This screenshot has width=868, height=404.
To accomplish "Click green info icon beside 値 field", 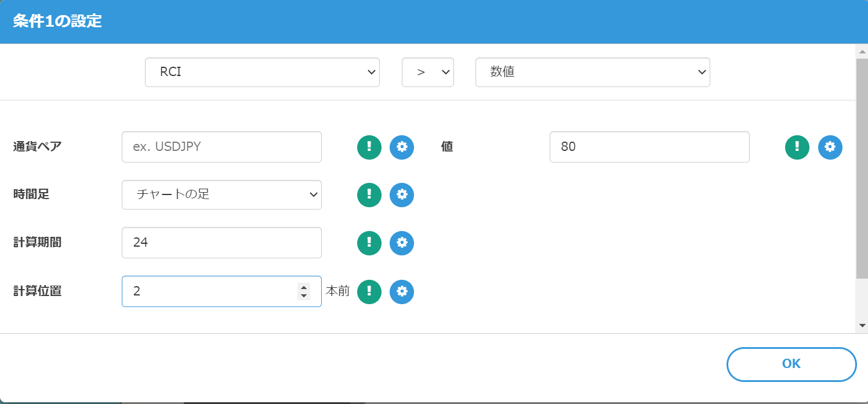I will pyautogui.click(x=797, y=147).
